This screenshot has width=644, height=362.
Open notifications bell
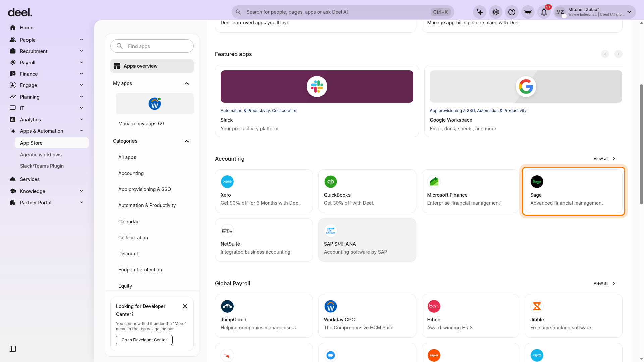tap(544, 12)
